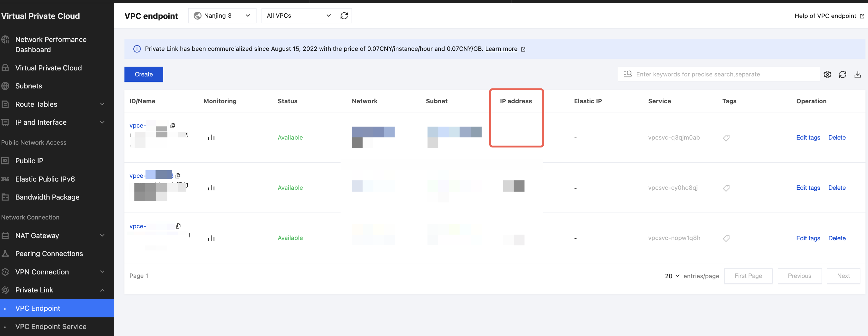Follow the Learn more pricing link
The height and width of the screenshot is (336, 868).
point(501,49)
